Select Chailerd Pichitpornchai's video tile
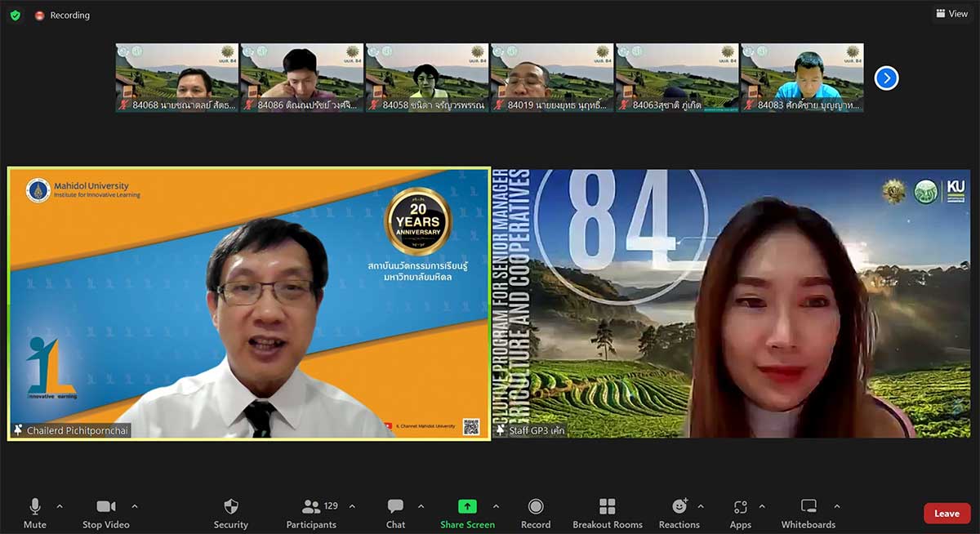The height and width of the screenshot is (534, 980). click(249, 304)
